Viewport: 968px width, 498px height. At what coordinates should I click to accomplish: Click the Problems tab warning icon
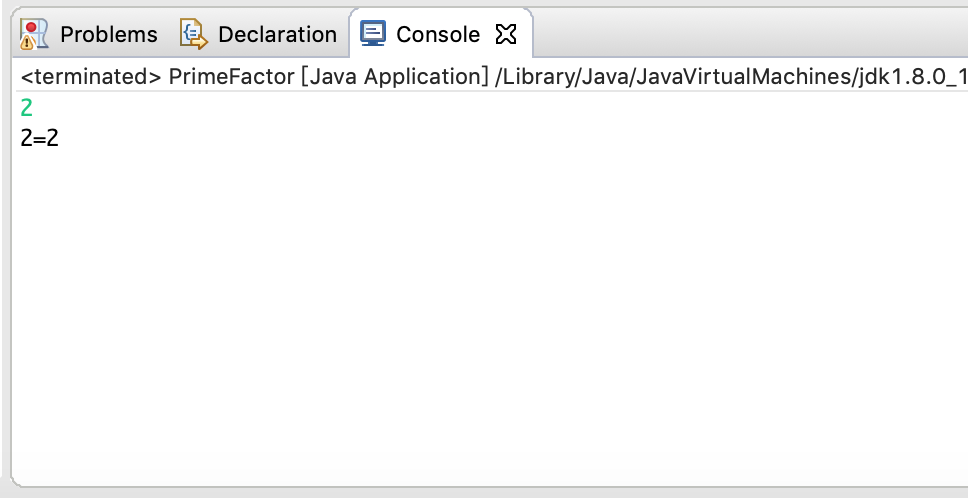point(34,34)
